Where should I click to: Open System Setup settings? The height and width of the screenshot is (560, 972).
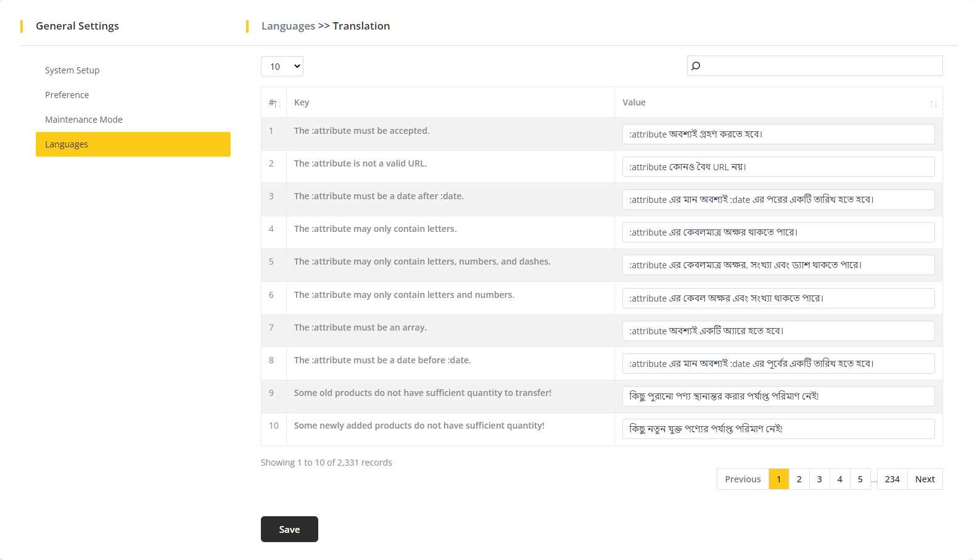pyautogui.click(x=72, y=70)
